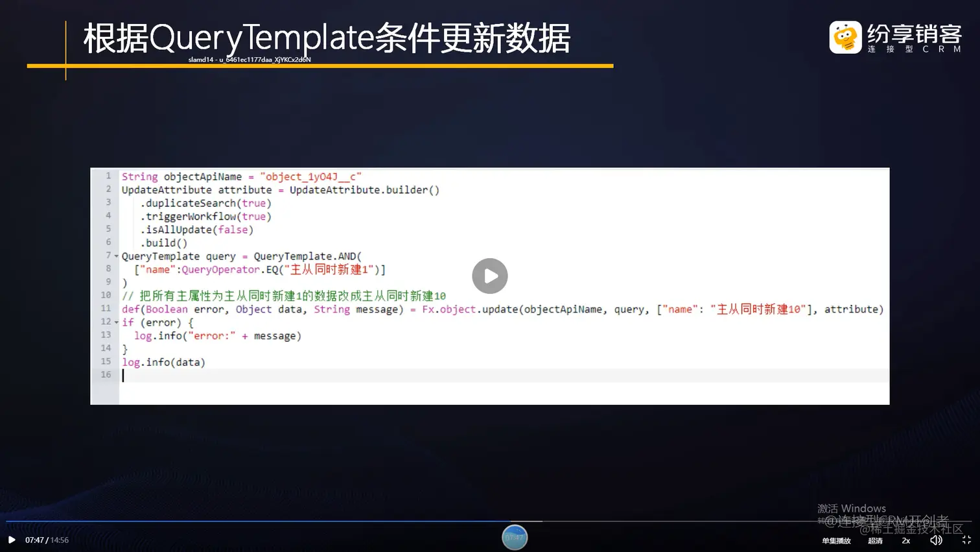Open the 2x playback speed menu
The height and width of the screenshot is (552, 980).
click(905, 540)
